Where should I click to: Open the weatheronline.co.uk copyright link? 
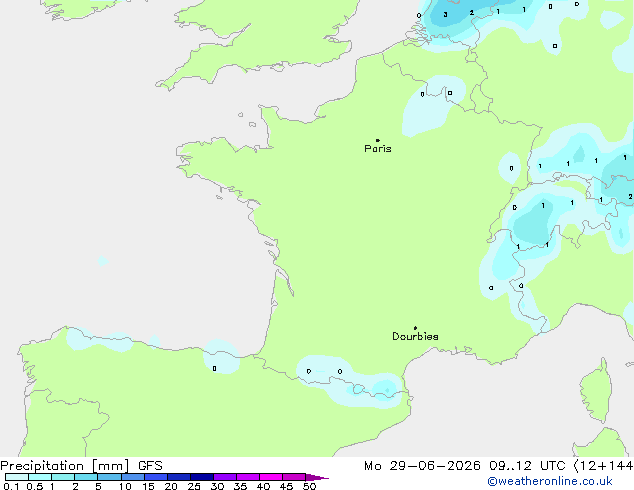coord(550,482)
